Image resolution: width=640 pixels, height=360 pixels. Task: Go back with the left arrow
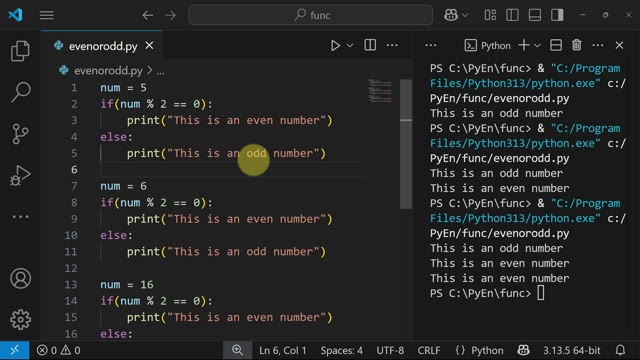[148, 16]
